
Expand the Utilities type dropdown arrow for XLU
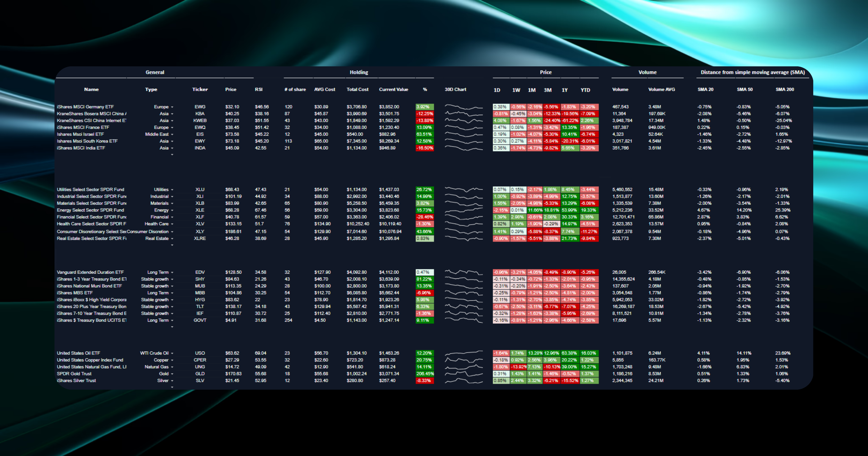[x=172, y=190]
